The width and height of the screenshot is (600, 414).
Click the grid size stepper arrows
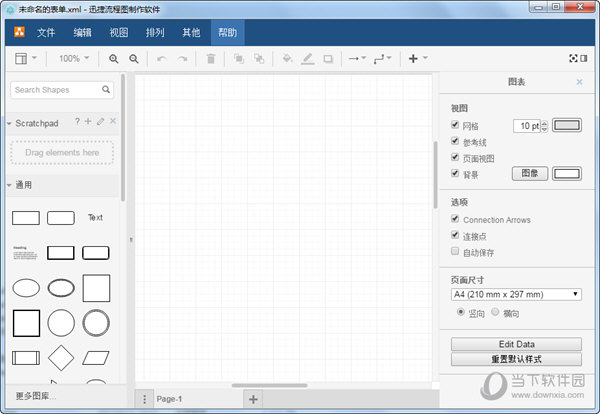[545, 126]
